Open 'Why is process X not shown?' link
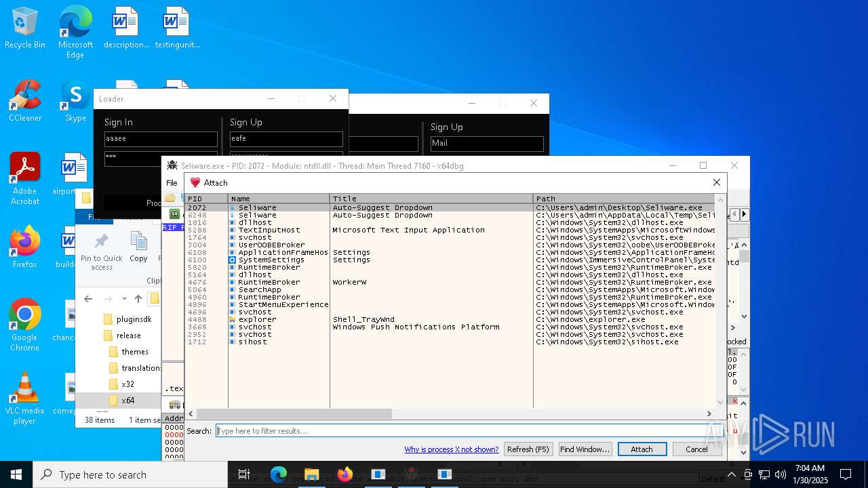 pyautogui.click(x=452, y=449)
